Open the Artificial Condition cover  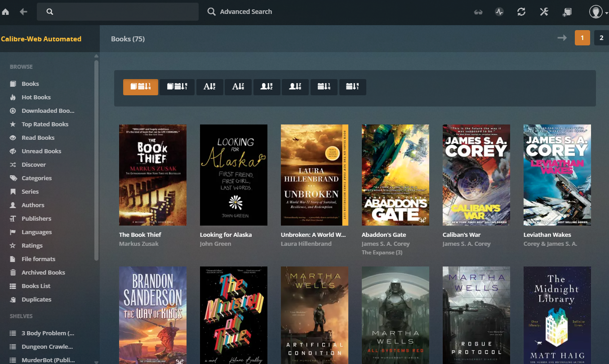[315, 315]
